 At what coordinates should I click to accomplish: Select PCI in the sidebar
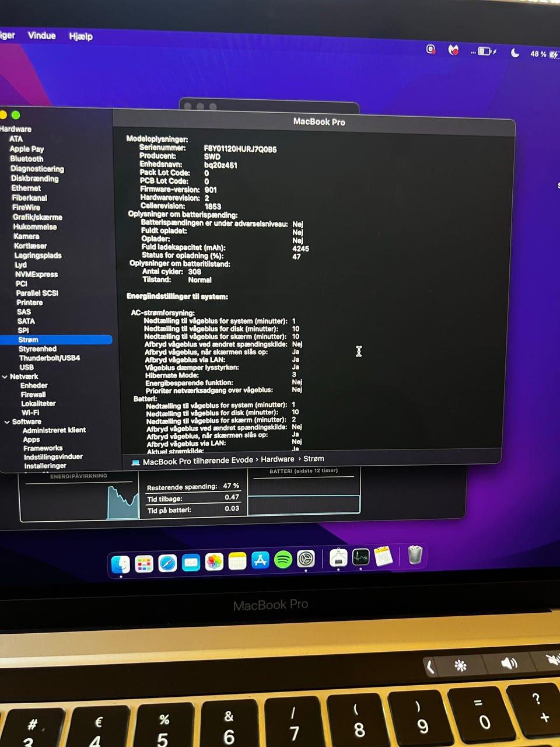click(x=22, y=284)
